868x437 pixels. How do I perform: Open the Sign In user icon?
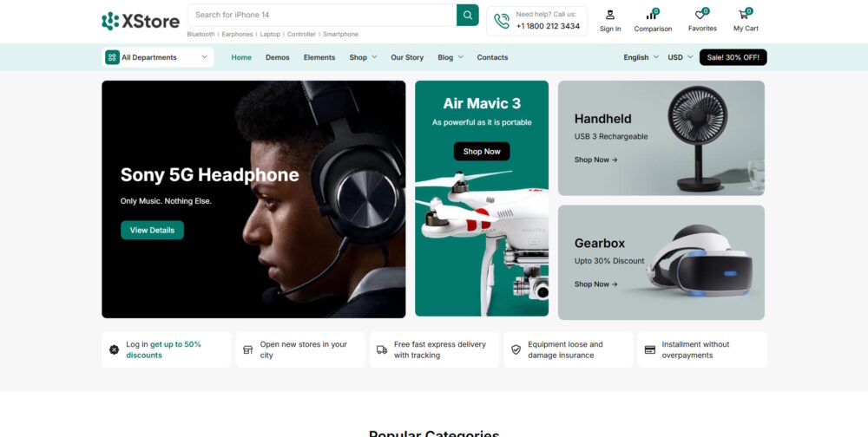(610, 15)
